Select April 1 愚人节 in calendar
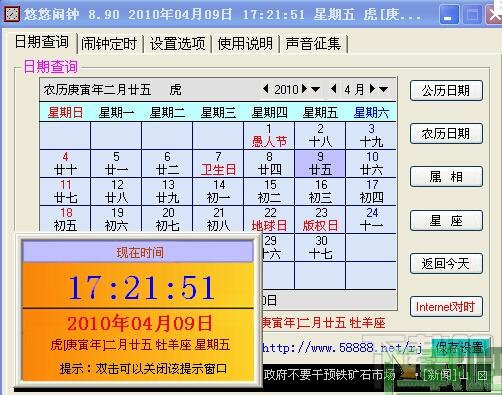502x395 pixels. click(x=269, y=135)
